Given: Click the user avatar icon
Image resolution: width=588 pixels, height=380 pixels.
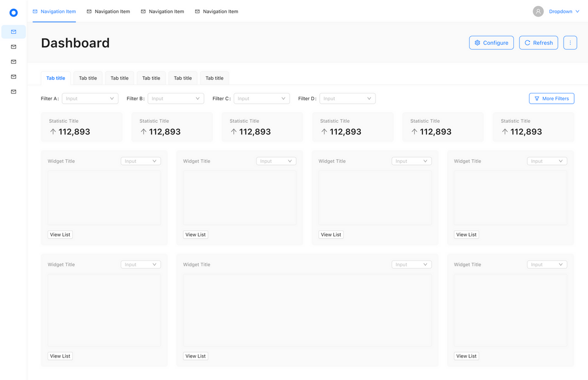Looking at the screenshot, I should [x=538, y=12].
